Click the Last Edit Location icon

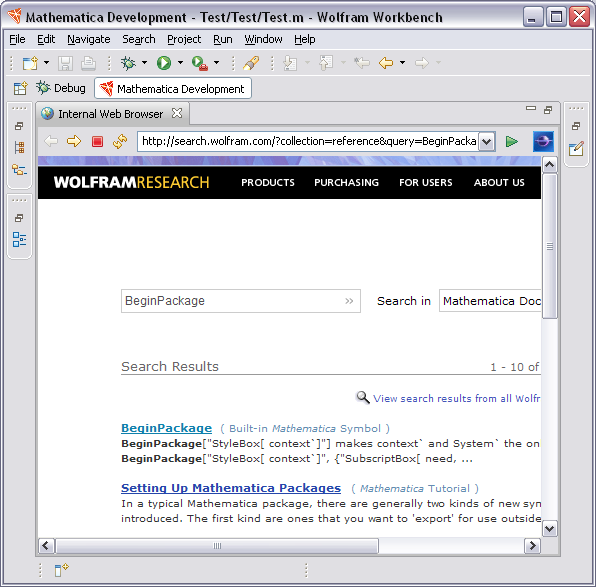pos(361,63)
